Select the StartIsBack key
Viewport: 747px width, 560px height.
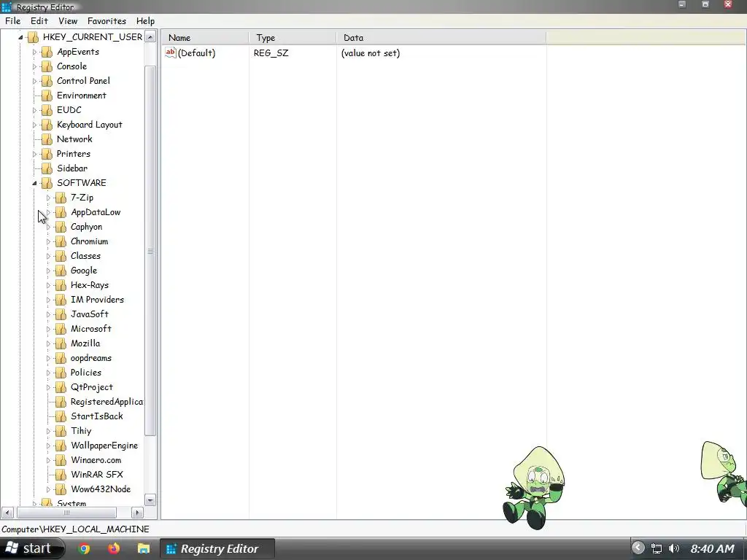tap(97, 416)
